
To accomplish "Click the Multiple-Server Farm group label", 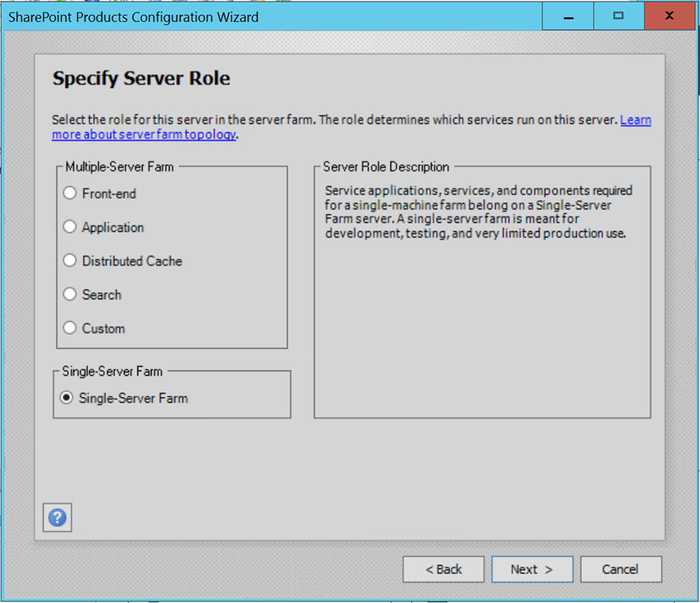I will pos(119,166).
